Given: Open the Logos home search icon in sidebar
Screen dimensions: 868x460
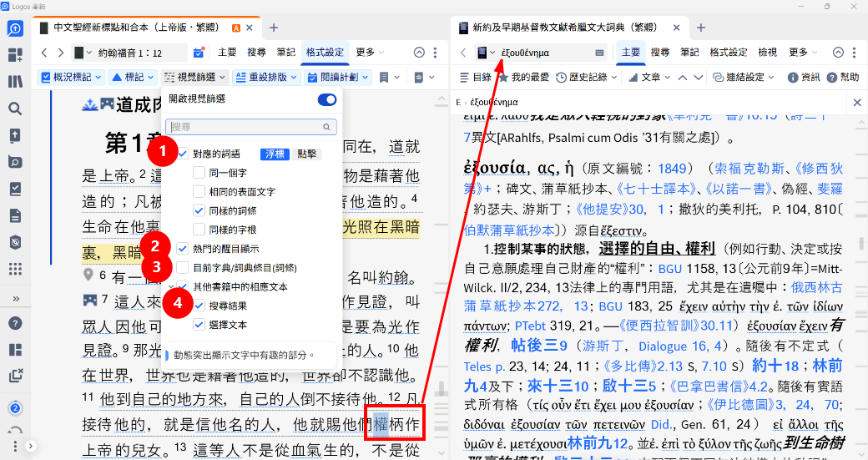Looking at the screenshot, I should tap(15, 28).
